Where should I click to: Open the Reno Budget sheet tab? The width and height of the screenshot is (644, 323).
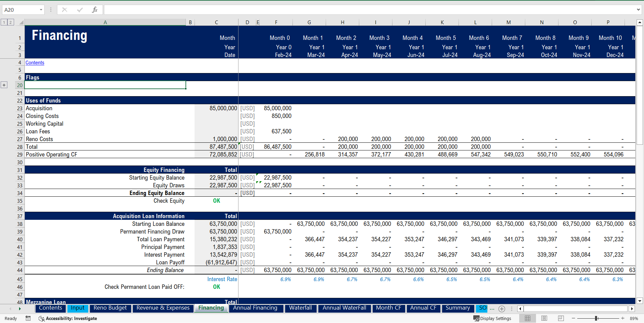tap(110, 308)
